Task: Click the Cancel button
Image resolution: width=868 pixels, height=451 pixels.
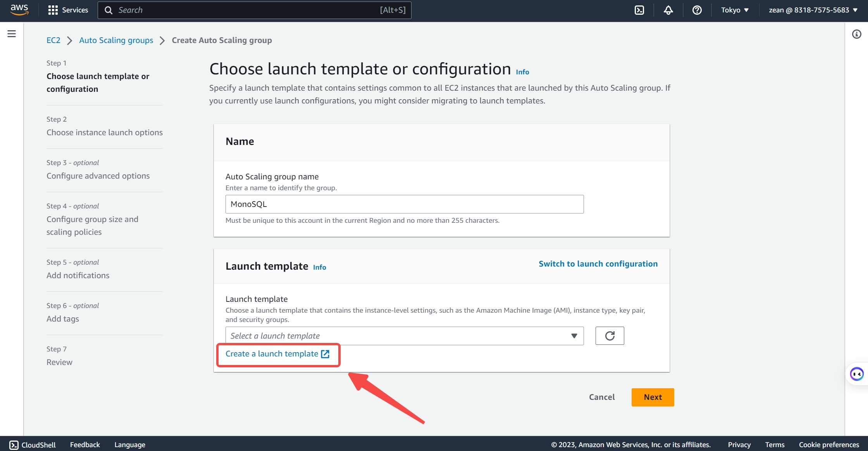Action: pos(602,397)
